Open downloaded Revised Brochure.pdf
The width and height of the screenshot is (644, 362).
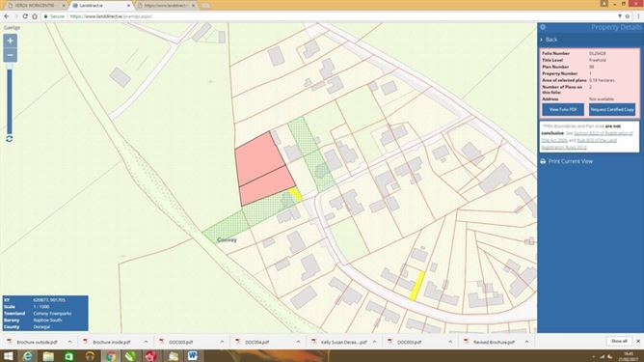494,342
